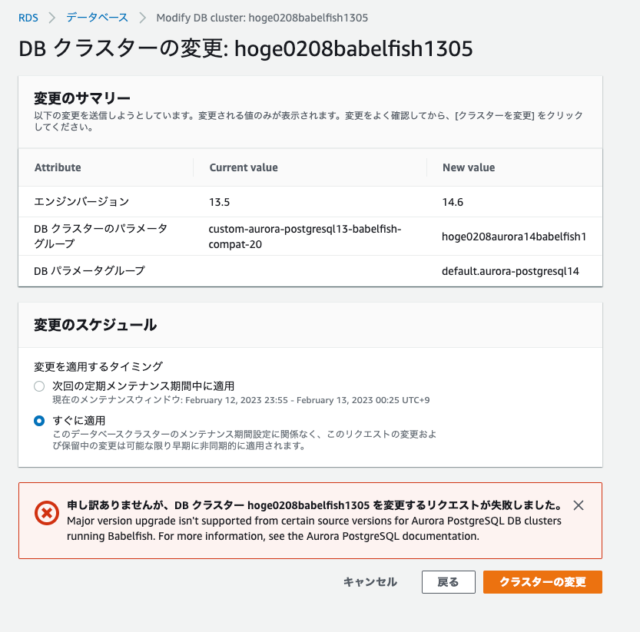Dismiss the error alert with X
The image size is (640, 632).
point(578,505)
